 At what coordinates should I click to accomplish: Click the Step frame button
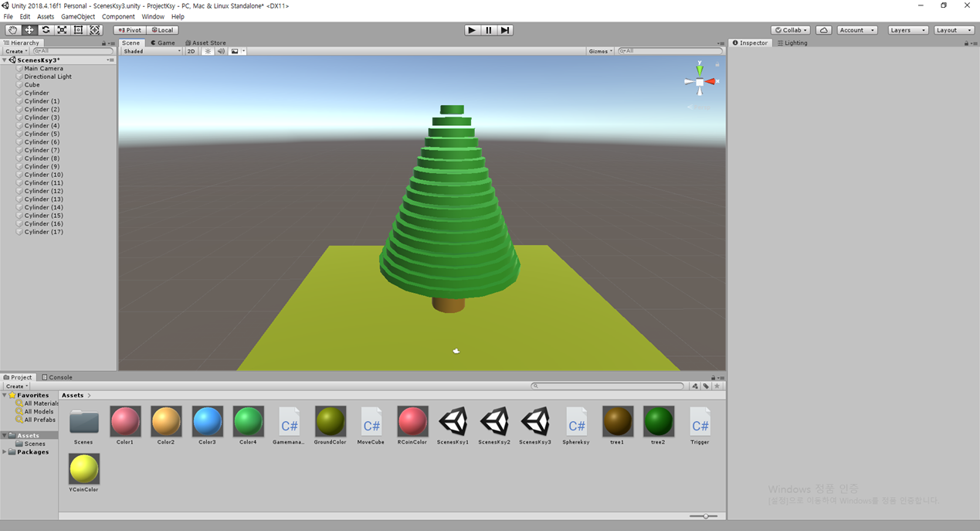point(505,30)
